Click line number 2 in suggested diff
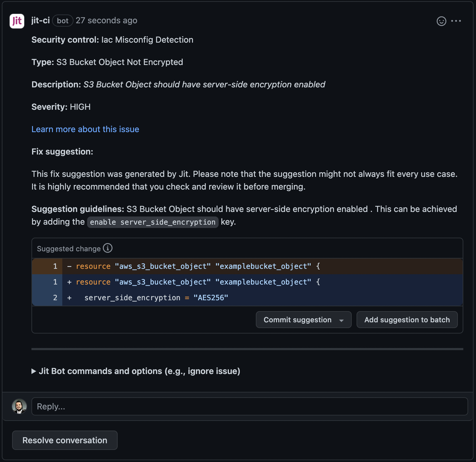Screen dimensions: 476x462 (55, 298)
